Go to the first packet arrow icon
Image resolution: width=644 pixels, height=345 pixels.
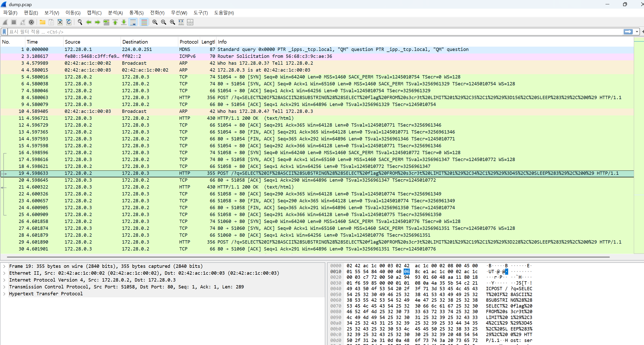tap(115, 22)
